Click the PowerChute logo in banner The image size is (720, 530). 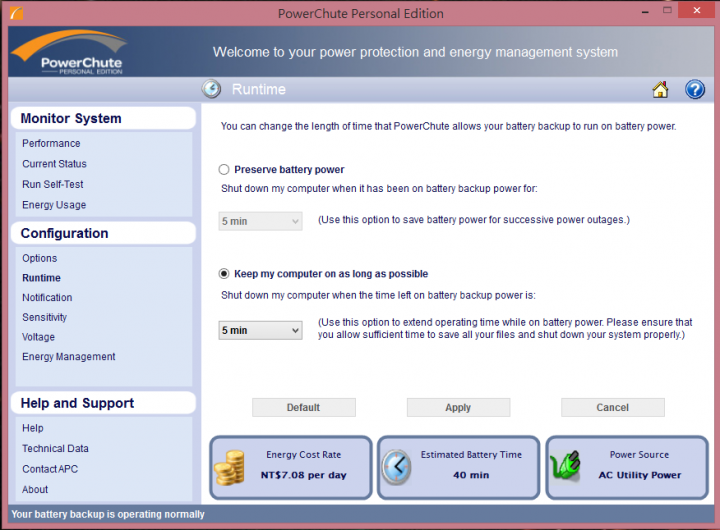69,52
